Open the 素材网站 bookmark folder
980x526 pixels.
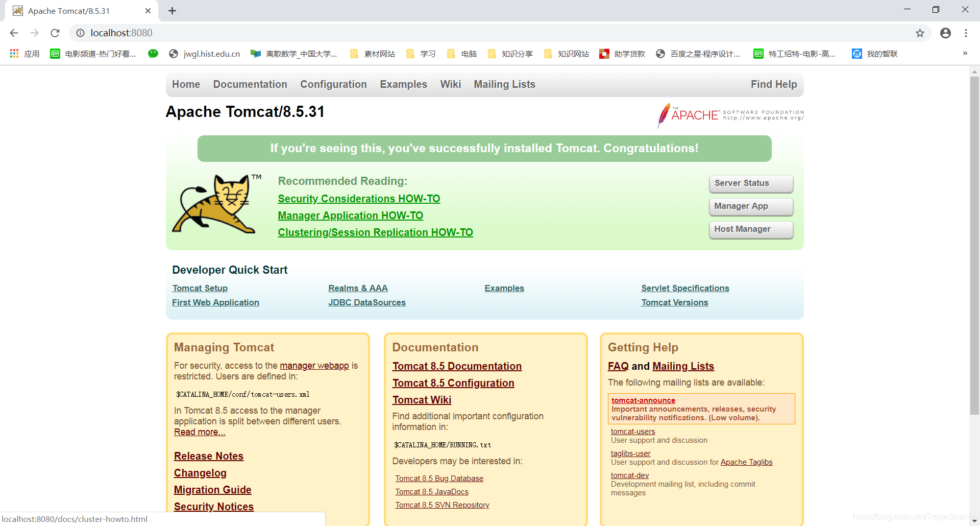373,54
